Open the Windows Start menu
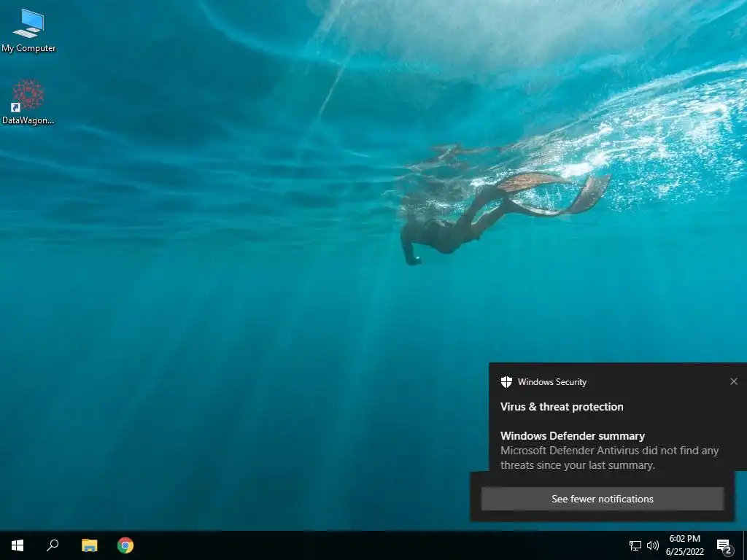Screen dimensions: 747x560 [x=18, y=545]
